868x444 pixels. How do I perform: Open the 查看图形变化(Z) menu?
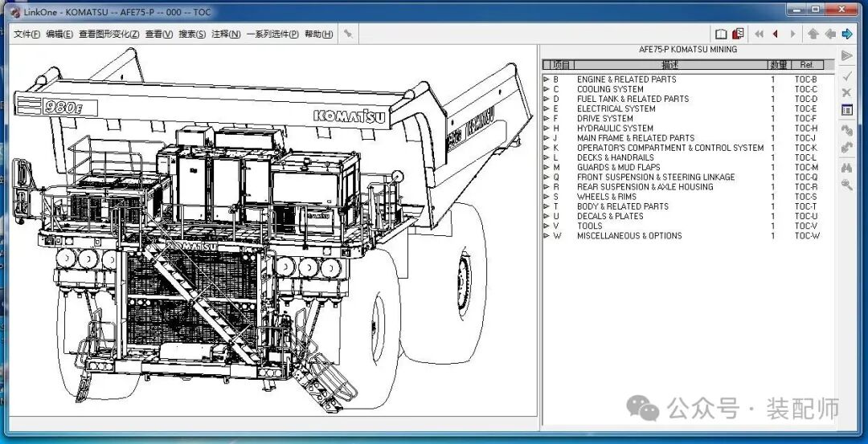tap(109, 35)
